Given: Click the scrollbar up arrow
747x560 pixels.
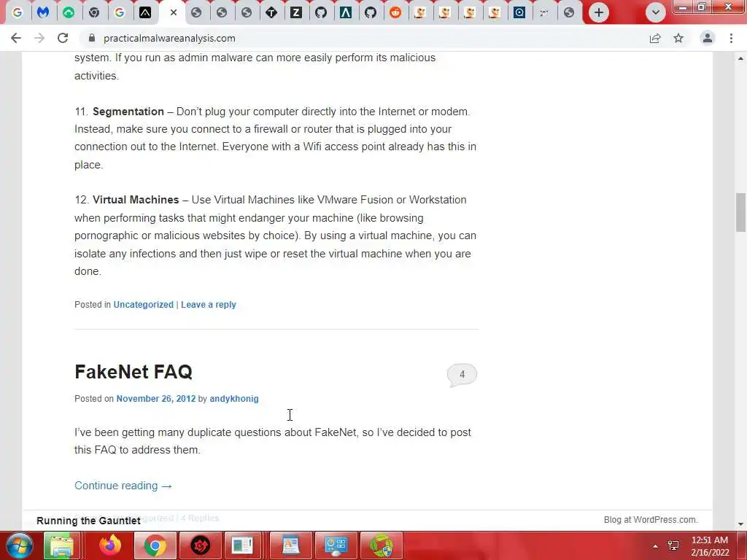Looking at the screenshot, I should (x=740, y=58).
